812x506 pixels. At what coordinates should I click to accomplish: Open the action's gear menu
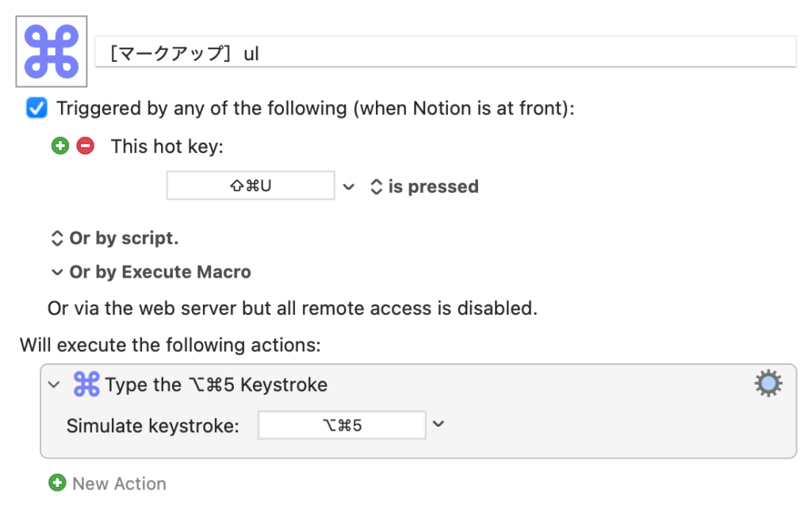click(x=768, y=385)
